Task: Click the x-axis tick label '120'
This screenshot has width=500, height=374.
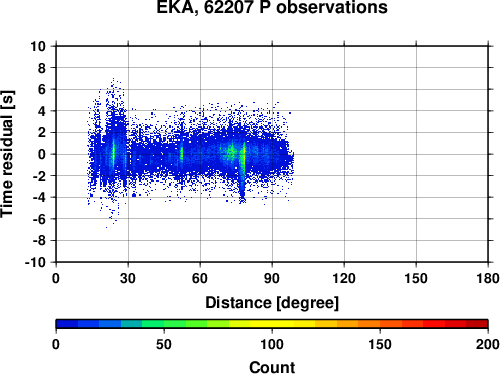Action: point(344,278)
